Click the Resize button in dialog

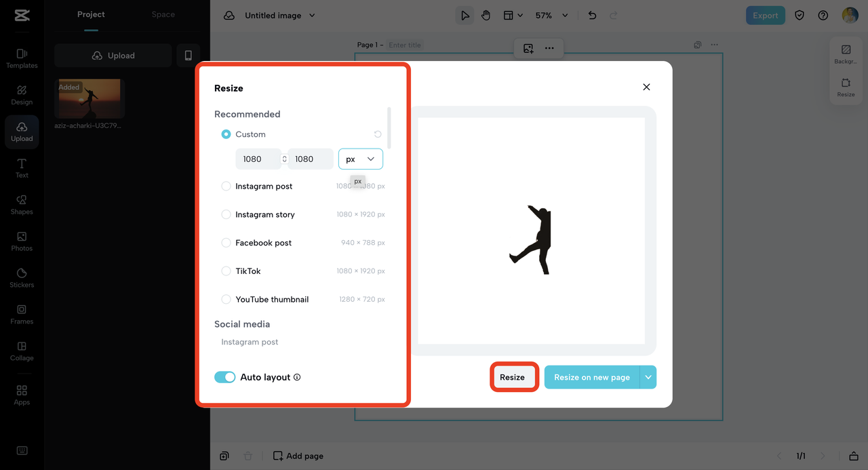tap(512, 377)
